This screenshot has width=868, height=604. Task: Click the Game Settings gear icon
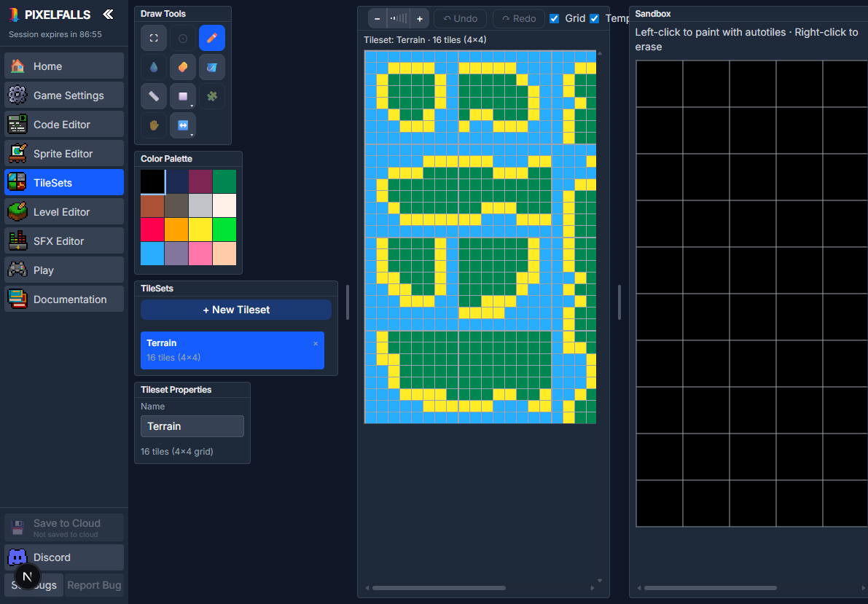click(17, 95)
